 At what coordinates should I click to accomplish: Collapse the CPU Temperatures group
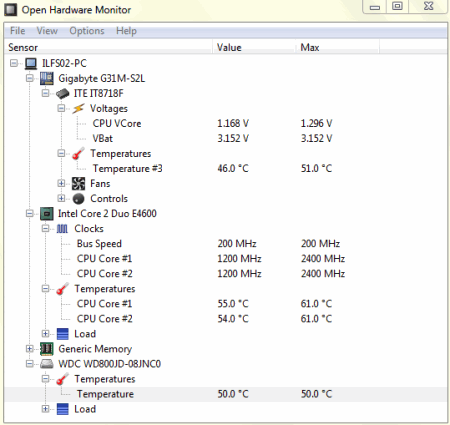tap(45, 289)
